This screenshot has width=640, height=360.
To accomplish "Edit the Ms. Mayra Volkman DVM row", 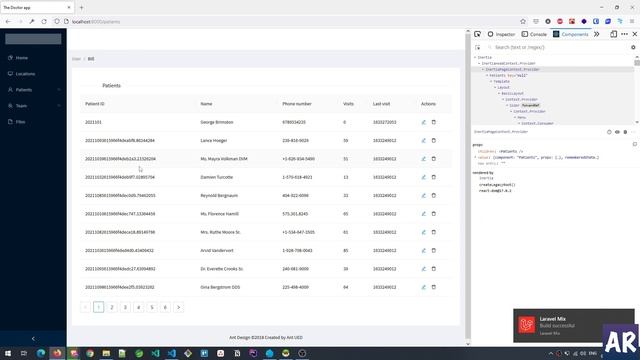I will [424, 159].
